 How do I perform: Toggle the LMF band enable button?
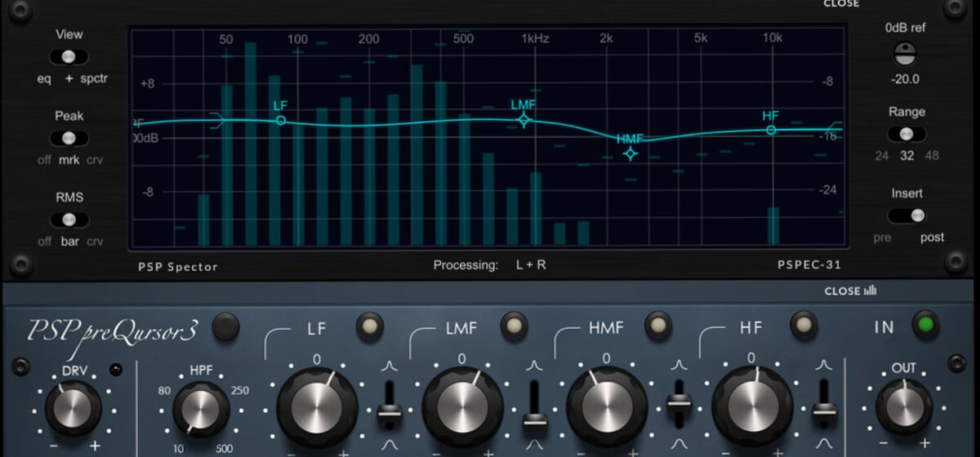(514, 326)
